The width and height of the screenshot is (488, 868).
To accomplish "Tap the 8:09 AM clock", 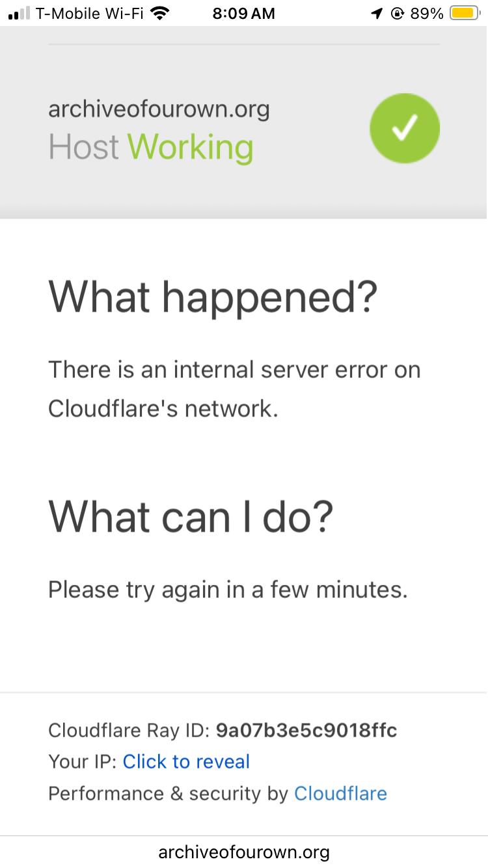I will (244, 14).
